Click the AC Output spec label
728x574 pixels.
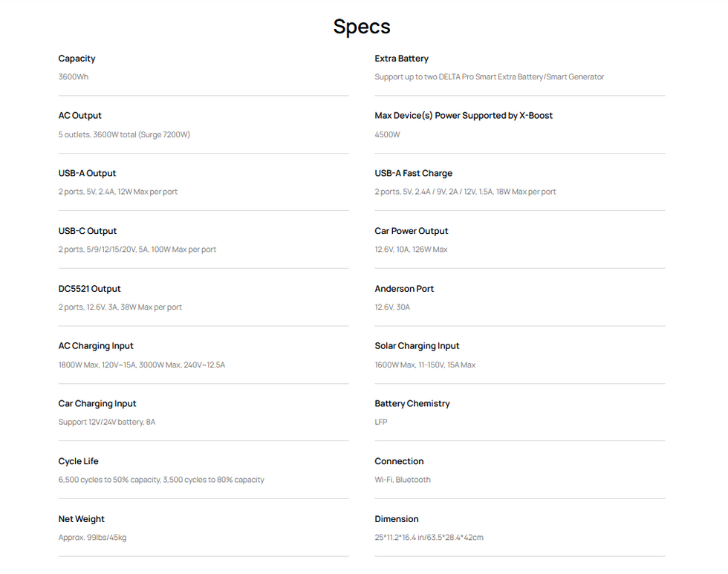click(x=79, y=116)
